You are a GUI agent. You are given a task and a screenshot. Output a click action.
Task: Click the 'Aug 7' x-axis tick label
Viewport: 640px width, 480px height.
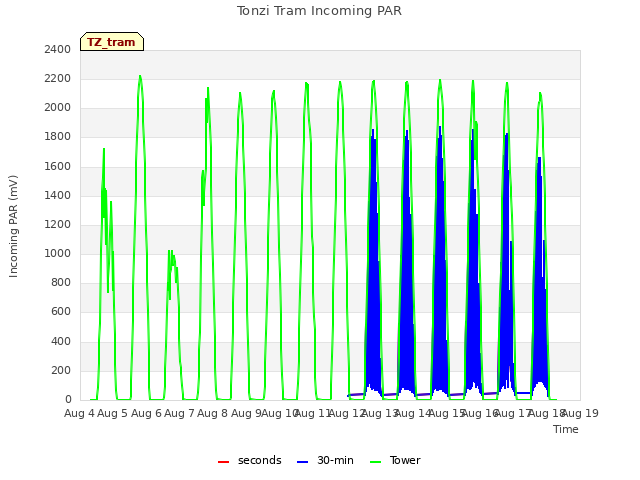(179, 413)
